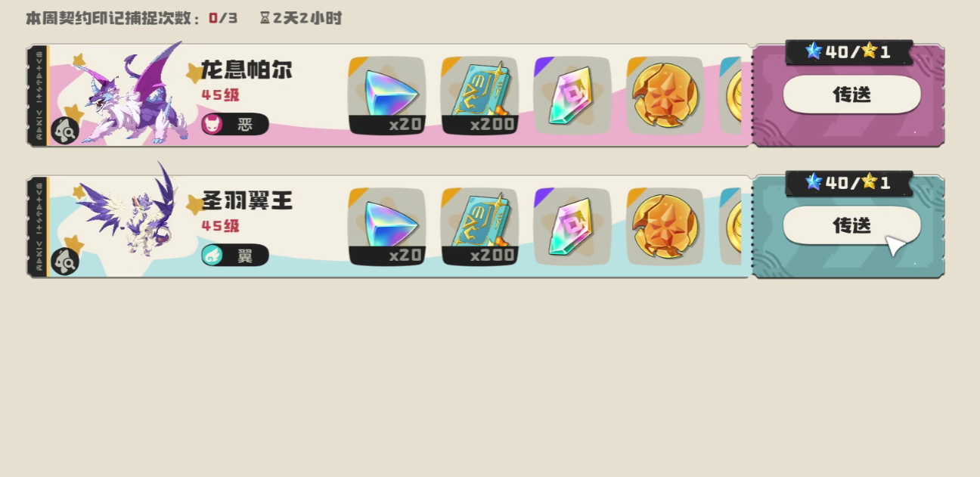Open magnifier detail icon on 龙息帕尔 row
The height and width of the screenshot is (477, 980).
click(64, 131)
